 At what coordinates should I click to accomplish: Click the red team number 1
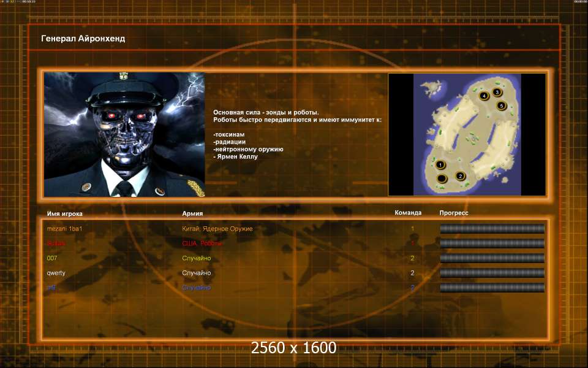(412, 243)
